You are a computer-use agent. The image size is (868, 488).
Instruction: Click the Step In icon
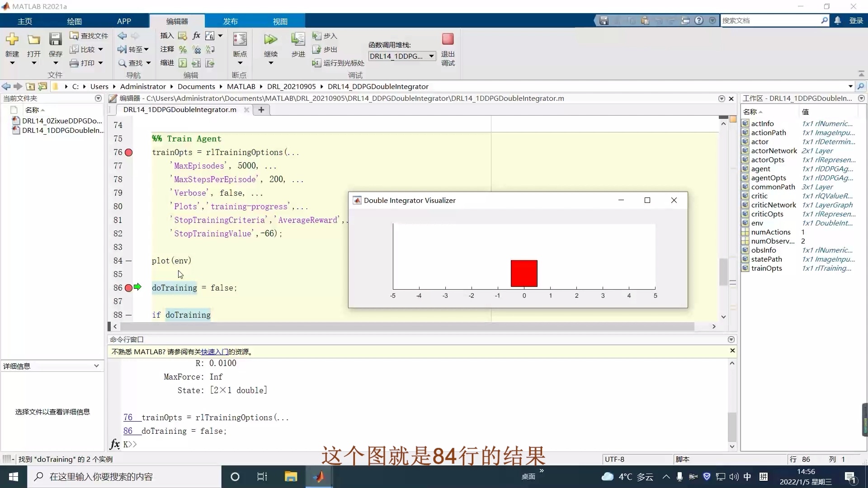pos(316,36)
